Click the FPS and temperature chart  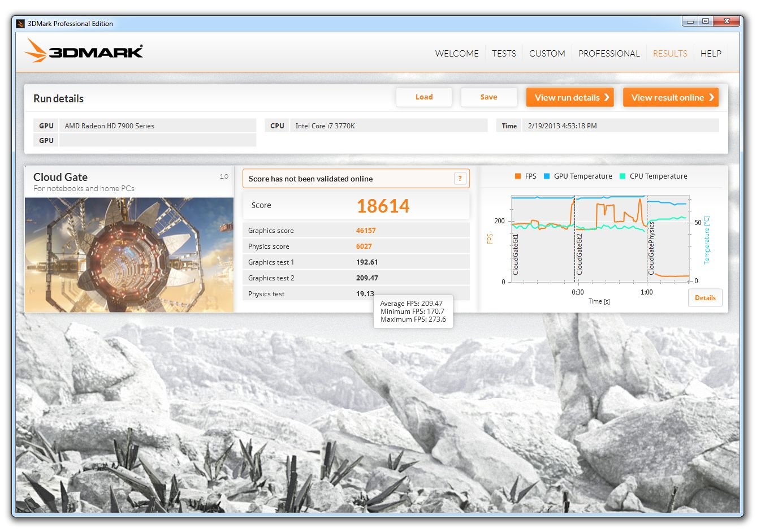(600, 238)
